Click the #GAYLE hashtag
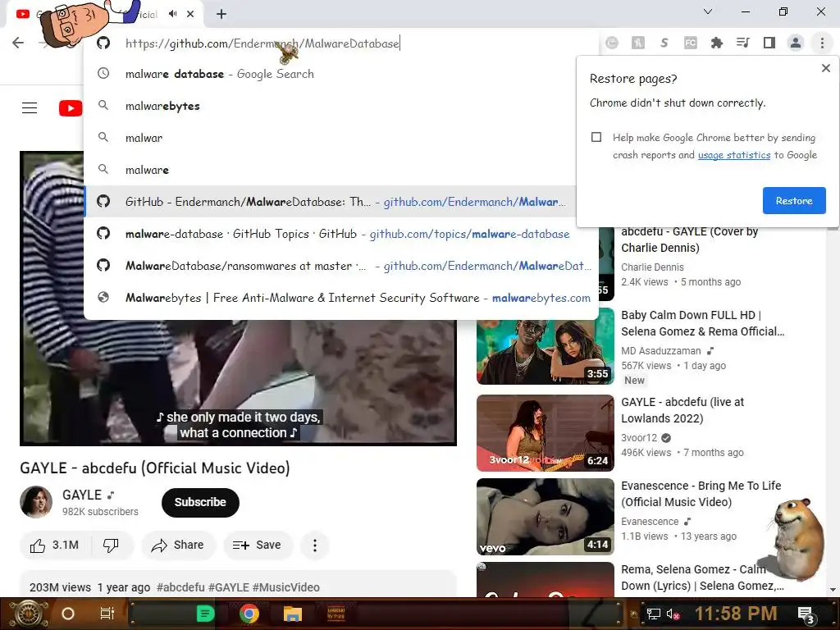 [x=228, y=587]
